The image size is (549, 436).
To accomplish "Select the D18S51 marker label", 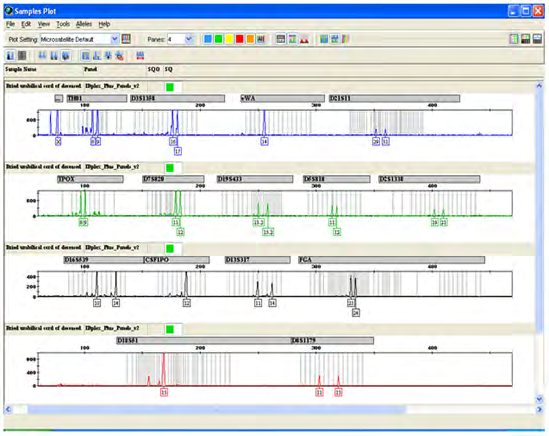I will 204,340.
